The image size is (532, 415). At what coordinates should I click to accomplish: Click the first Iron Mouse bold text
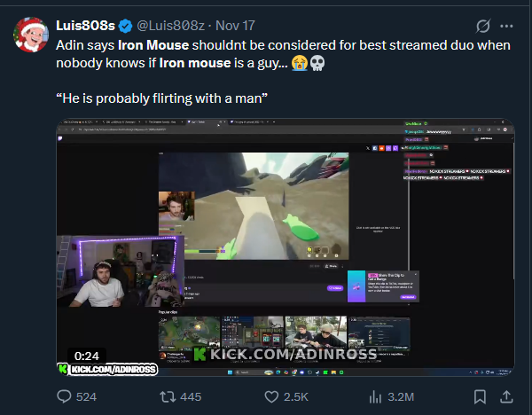tap(153, 45)
